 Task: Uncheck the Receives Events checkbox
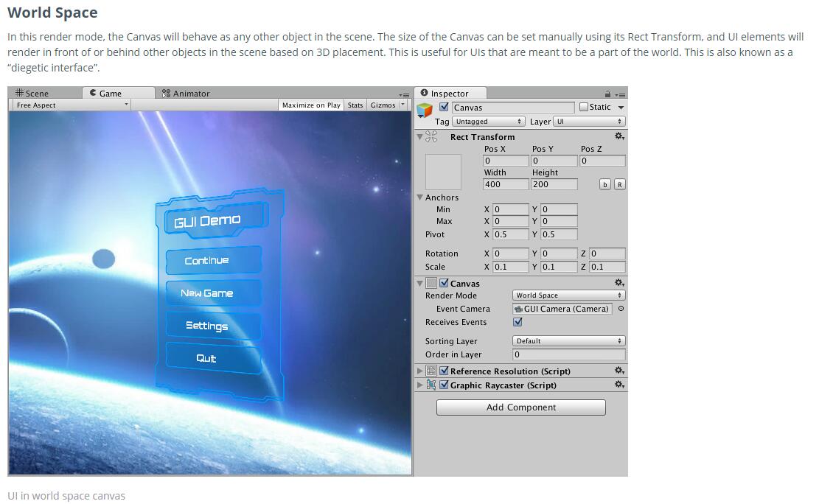coord(517,322)
